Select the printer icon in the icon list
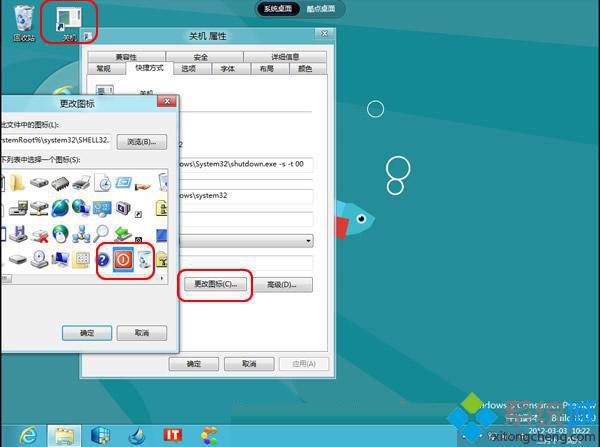The height and width of the screenshot is (447, 600). point(82,183)
